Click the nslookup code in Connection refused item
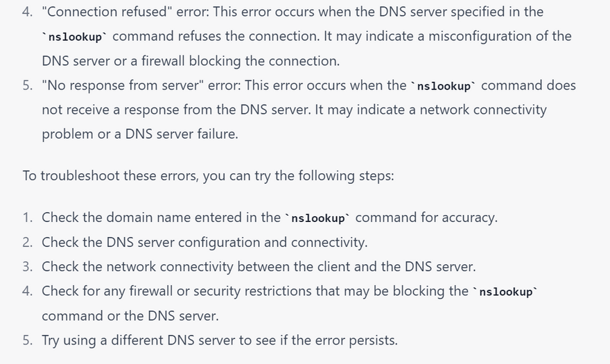 (x=74, y=37)
